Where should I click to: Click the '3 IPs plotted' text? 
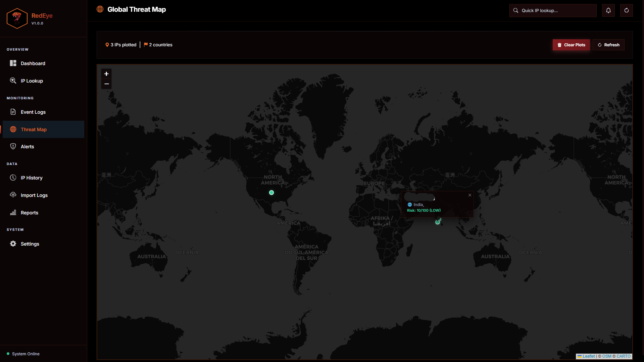[123, 45]
